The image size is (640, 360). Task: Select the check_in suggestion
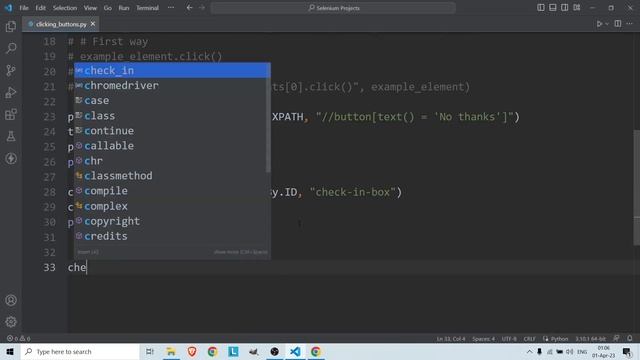tap(172, 71)
